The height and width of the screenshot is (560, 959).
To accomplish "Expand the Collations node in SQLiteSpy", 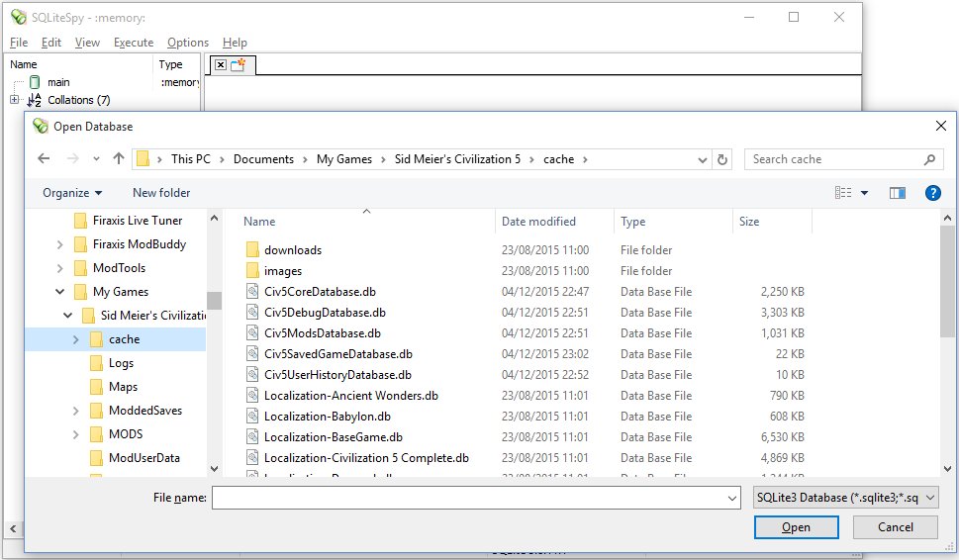I will [14, 100].
